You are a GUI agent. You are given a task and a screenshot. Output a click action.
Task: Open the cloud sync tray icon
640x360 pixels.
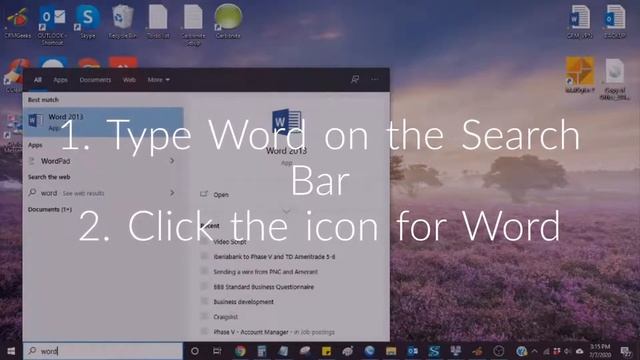point(579,351)
